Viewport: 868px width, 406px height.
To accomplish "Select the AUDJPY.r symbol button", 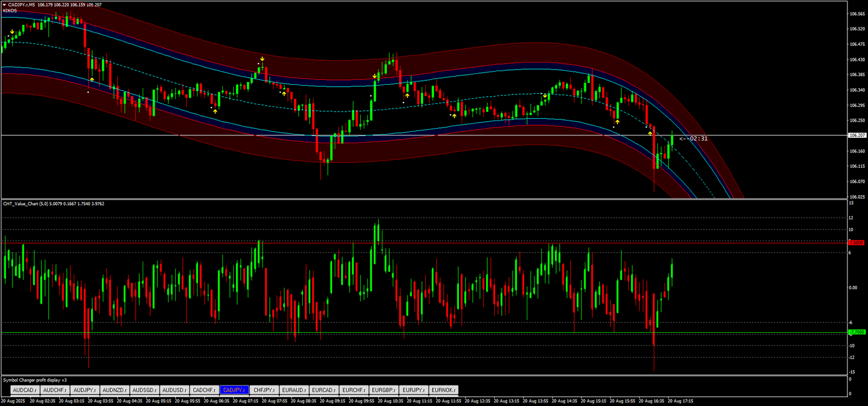I will pos(85,390).
